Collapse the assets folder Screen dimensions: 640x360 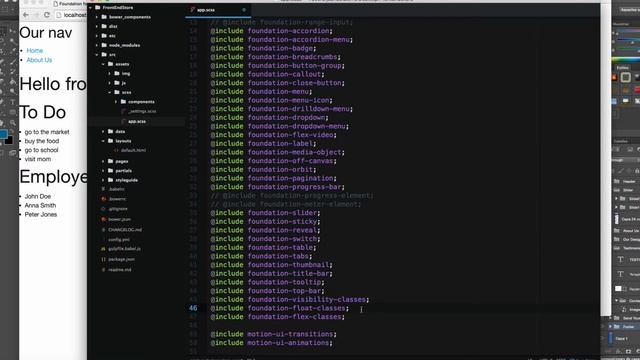pyautogui.click(x=103, y=64)
